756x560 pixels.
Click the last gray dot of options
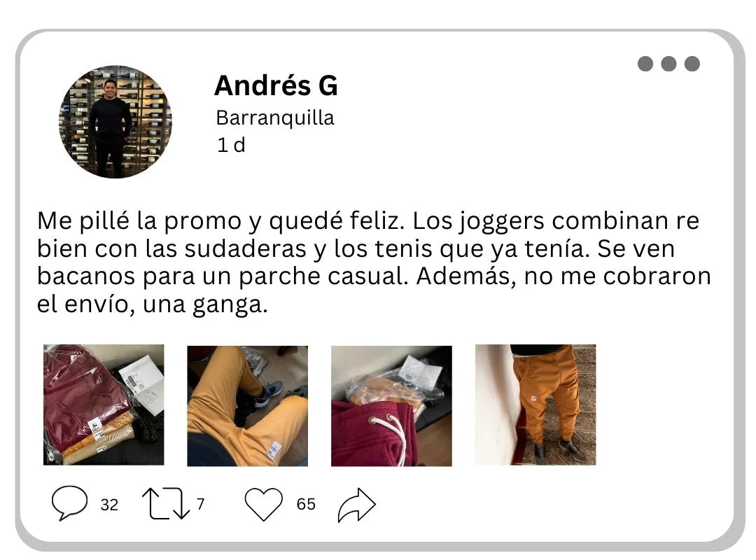pos(692,64)
